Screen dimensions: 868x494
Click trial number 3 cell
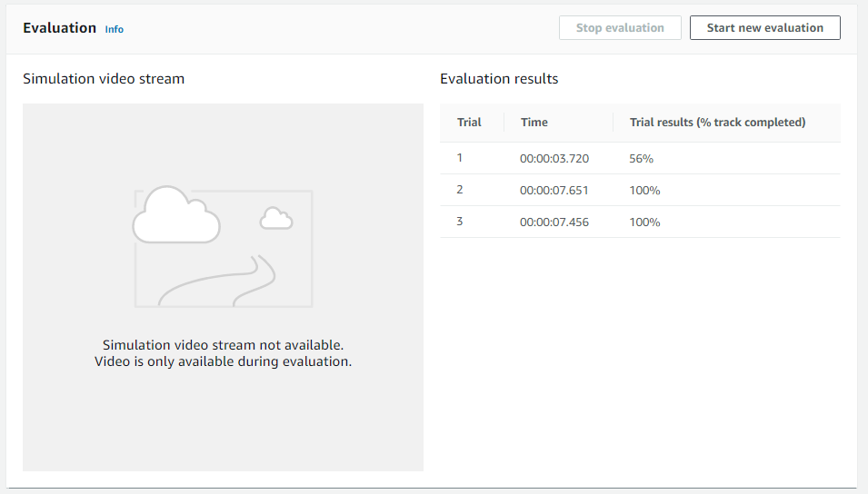[460, 222]
